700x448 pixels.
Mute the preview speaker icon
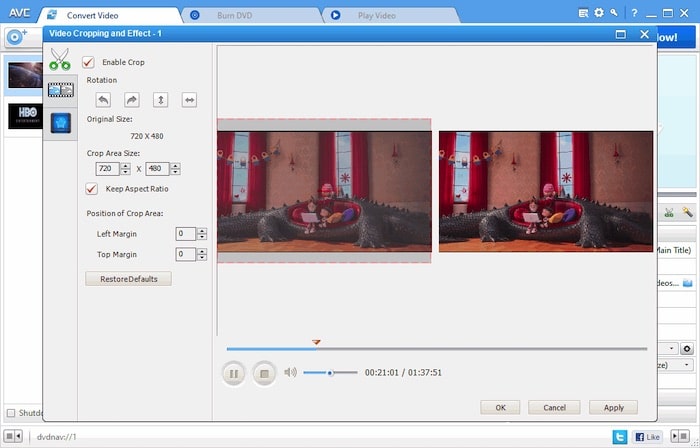click(x=290, y=372)
